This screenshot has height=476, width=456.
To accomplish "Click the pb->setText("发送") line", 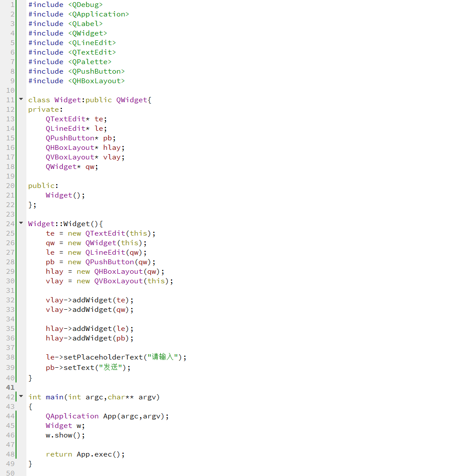I will [88, 368].
